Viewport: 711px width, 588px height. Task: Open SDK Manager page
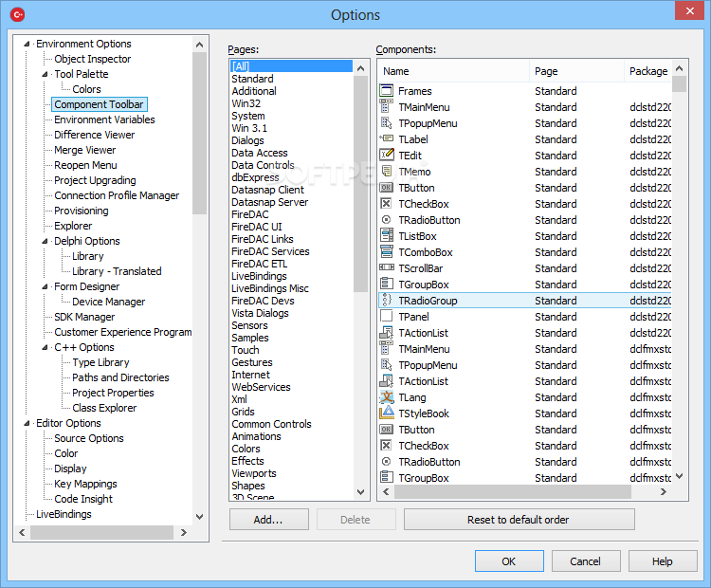[x=84, y=317]
